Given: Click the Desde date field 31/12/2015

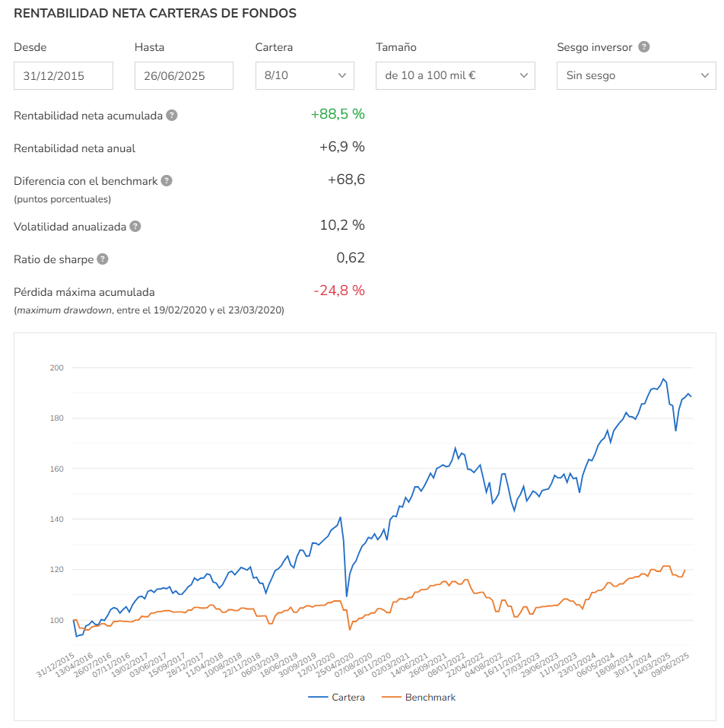Looking at the screenshot, I should click(x=64, y=75).
